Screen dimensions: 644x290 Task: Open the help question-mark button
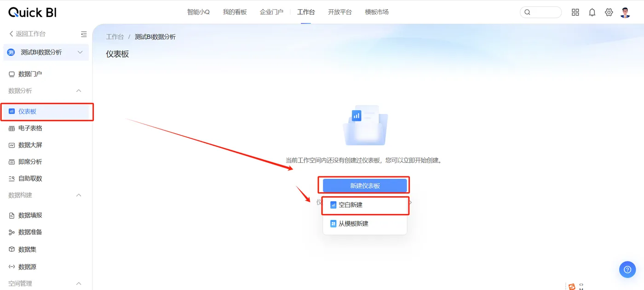pos(627,269)
